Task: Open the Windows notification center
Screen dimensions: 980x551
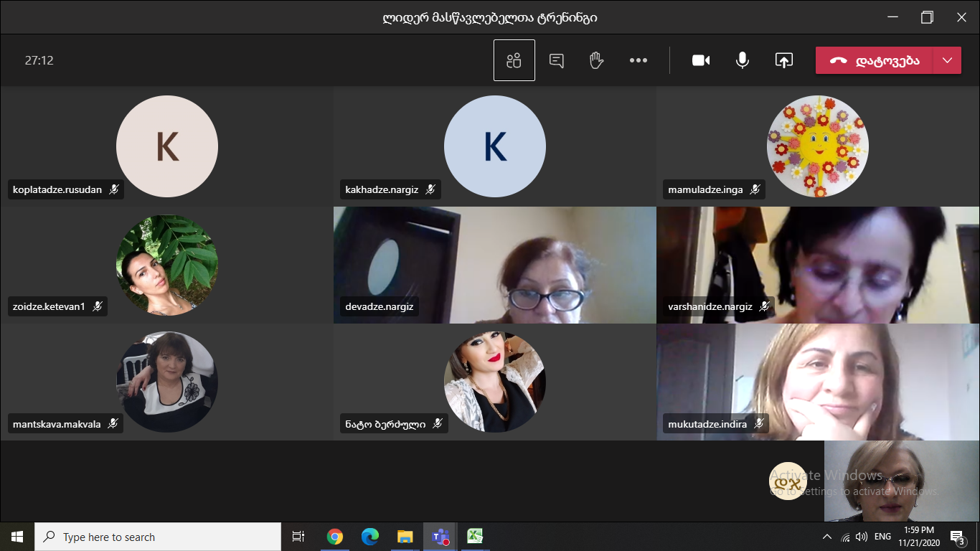Action: tap(957, 537)
